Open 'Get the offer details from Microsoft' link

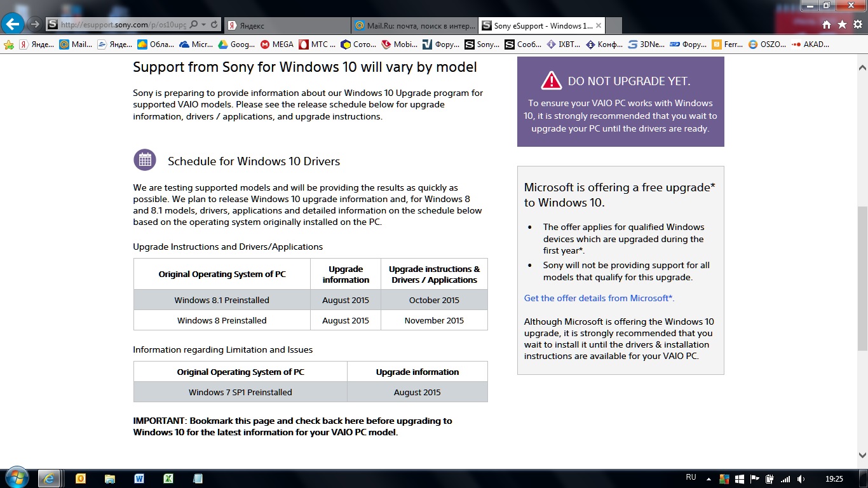599,298
